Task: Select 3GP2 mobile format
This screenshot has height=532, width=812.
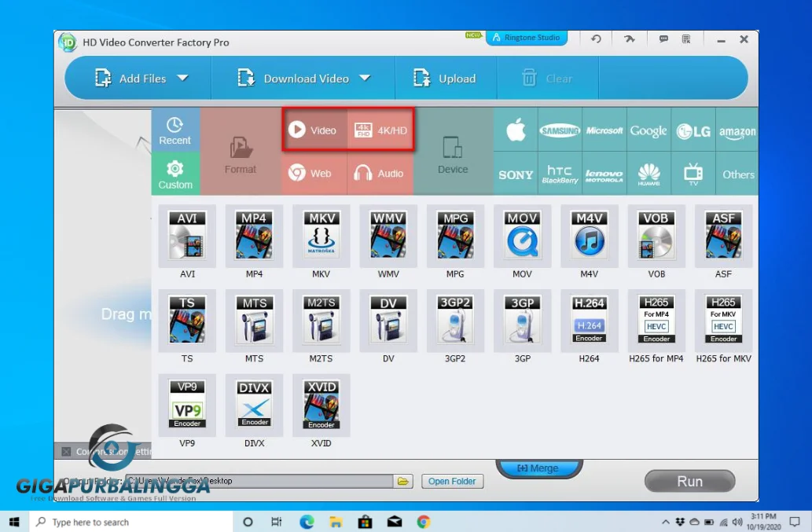Action: (455, 321)
